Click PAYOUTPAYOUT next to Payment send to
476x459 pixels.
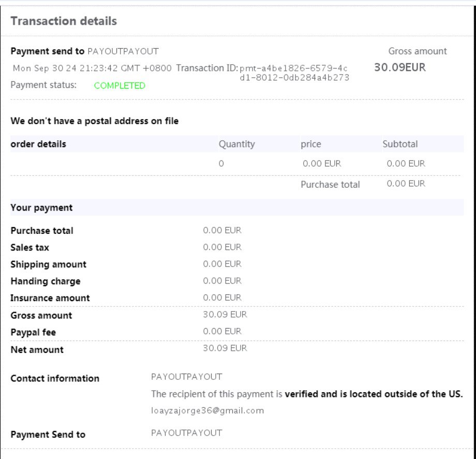(x=123, y=51)
